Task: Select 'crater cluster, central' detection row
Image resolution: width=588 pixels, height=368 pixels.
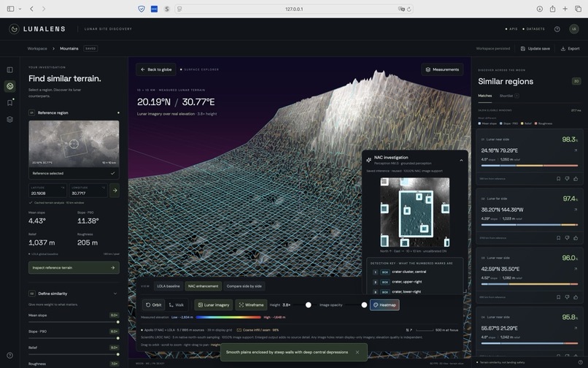Action: coord(414,272)
